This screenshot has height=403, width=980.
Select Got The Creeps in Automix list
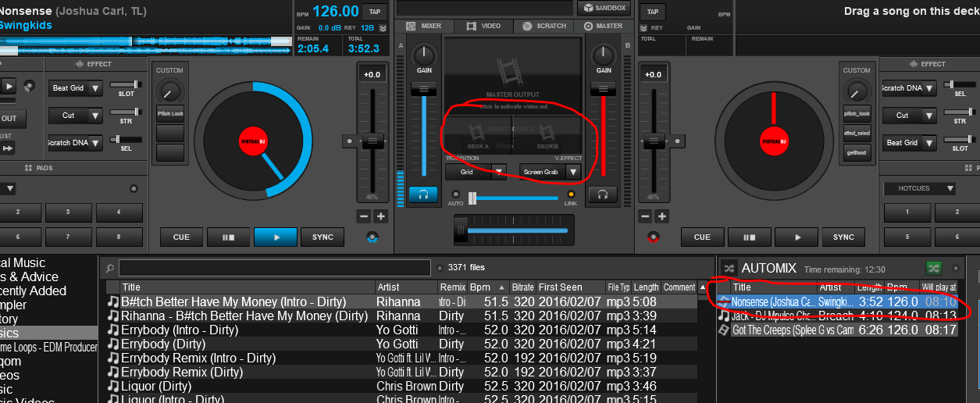point(838,330)
